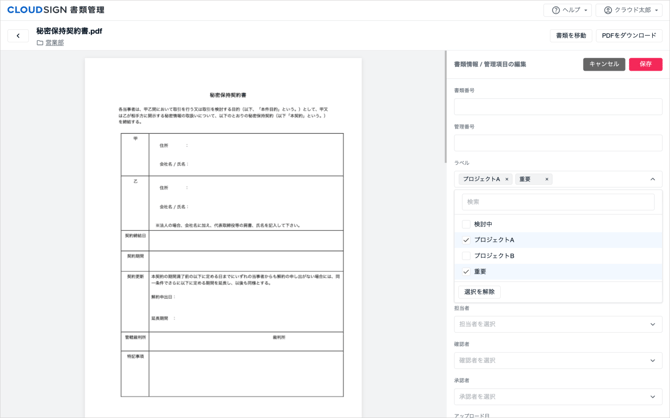Uncheck the プロジェクトA label checkbox
The height and width of the screenshot is (418, 670).
[x=466, y=240]
